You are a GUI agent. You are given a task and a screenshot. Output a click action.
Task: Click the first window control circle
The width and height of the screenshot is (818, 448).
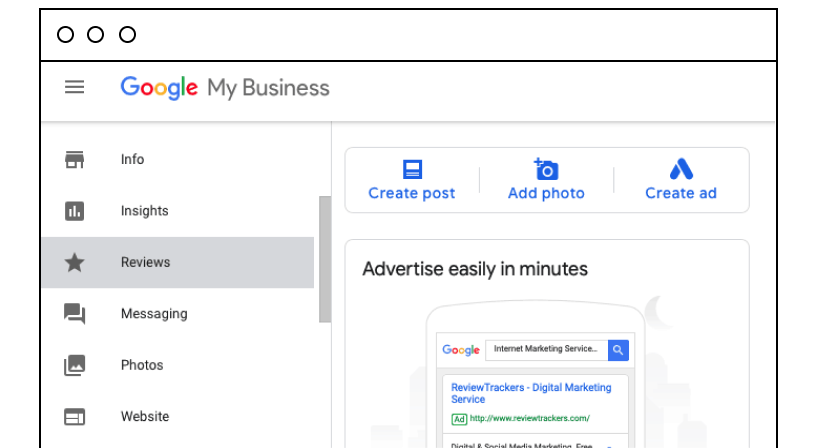pos(65,35)
